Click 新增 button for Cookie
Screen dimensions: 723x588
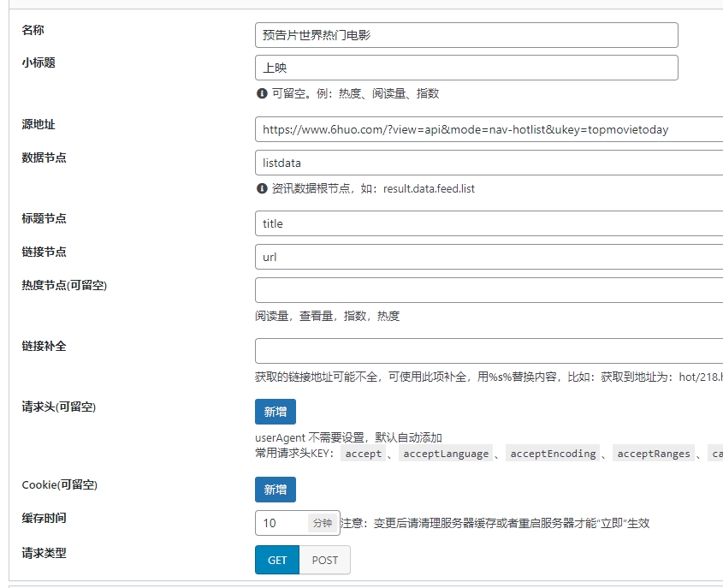coord(276,490)
